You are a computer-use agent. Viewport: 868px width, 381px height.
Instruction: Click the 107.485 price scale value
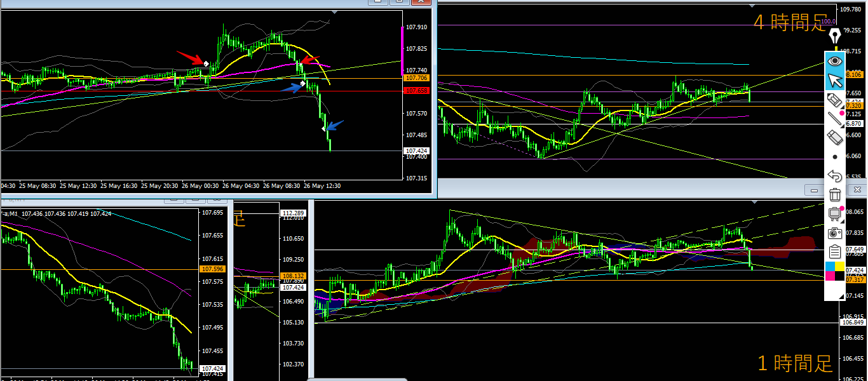pyautogui.click(x=417, y=135)
